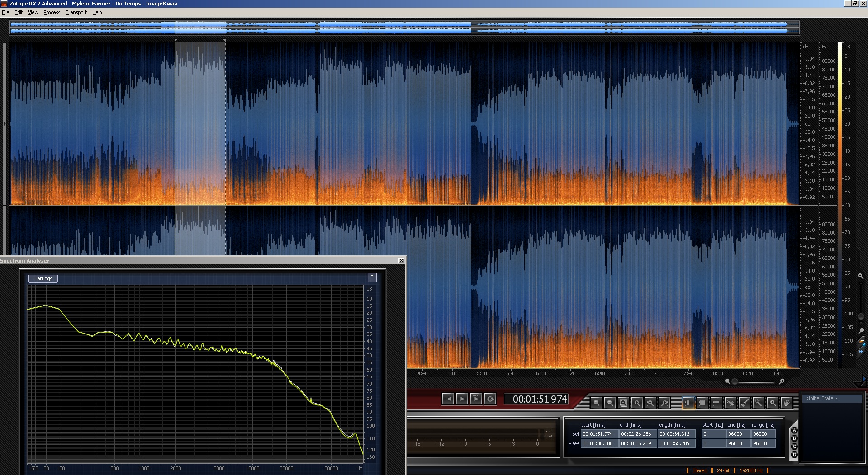Image resolution: width=868 pixels, height=475 pixels.
Task: Open the Transport menu
Action: [x=76, y=12]
